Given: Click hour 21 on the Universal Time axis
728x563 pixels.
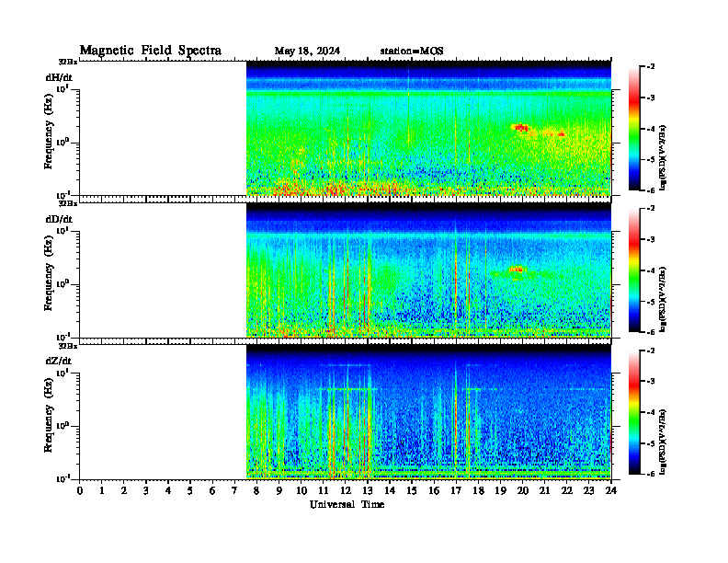Looking at the screenshot, I should click(x=544, y=491).
